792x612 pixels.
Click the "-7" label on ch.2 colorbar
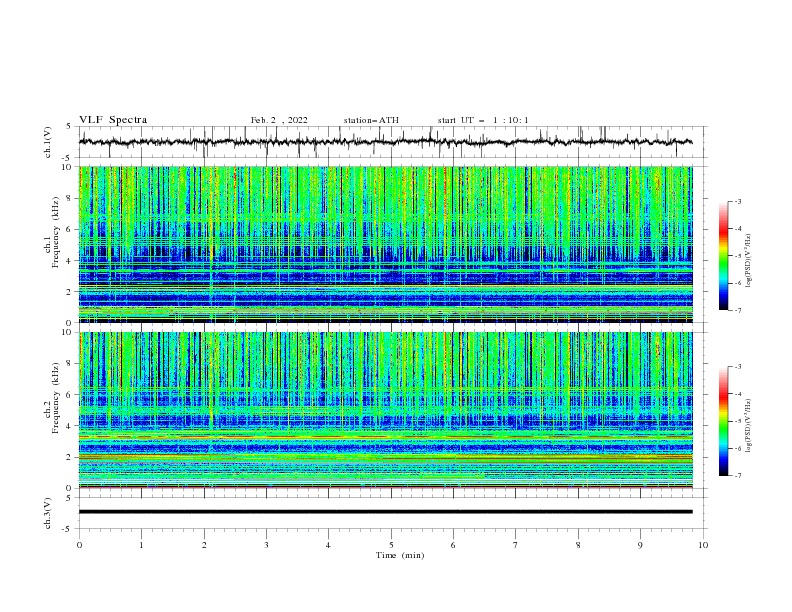point(737,476)
